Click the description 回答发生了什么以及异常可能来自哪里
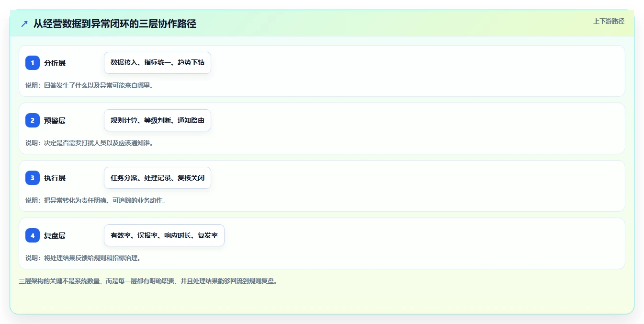The height and width of the screenshot is (324, 644). click(x=98, y=85)
